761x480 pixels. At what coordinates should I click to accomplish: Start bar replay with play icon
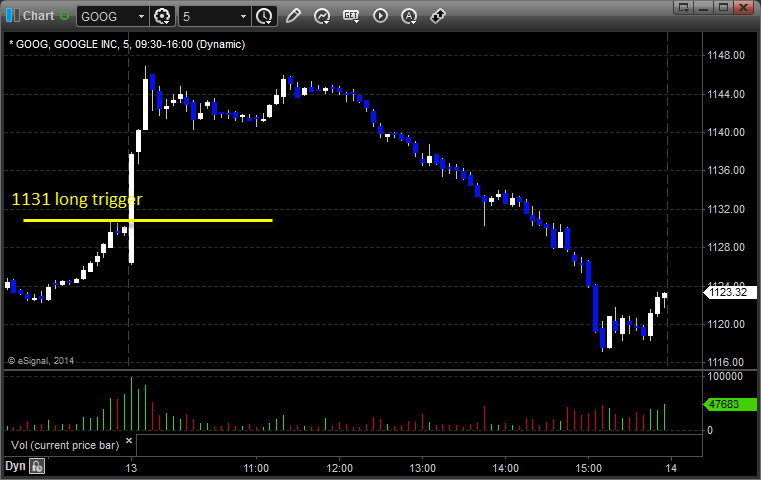tap(380, 16)
